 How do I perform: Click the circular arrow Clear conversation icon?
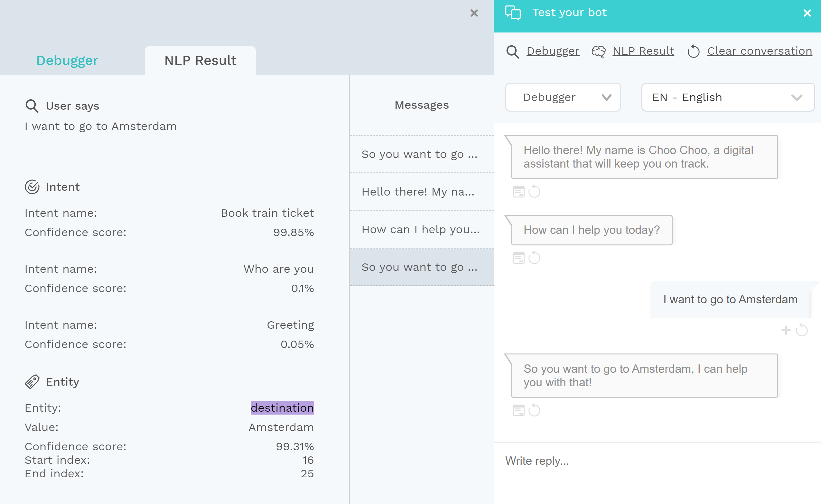[694, 51]
